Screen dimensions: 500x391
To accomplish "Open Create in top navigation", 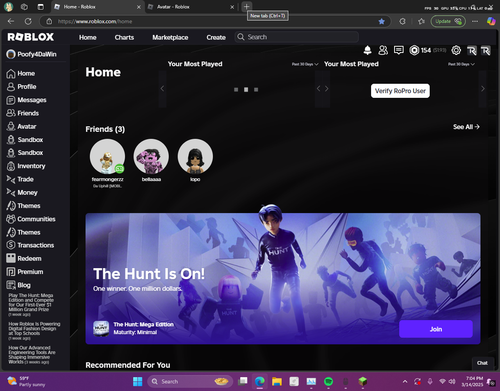I will (216, 37).
